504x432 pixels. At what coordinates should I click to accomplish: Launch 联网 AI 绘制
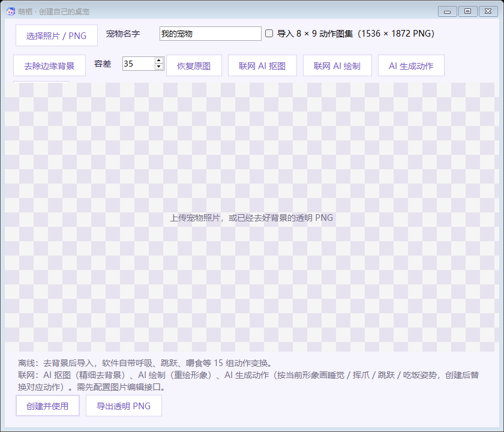click(x=337, y=65)
